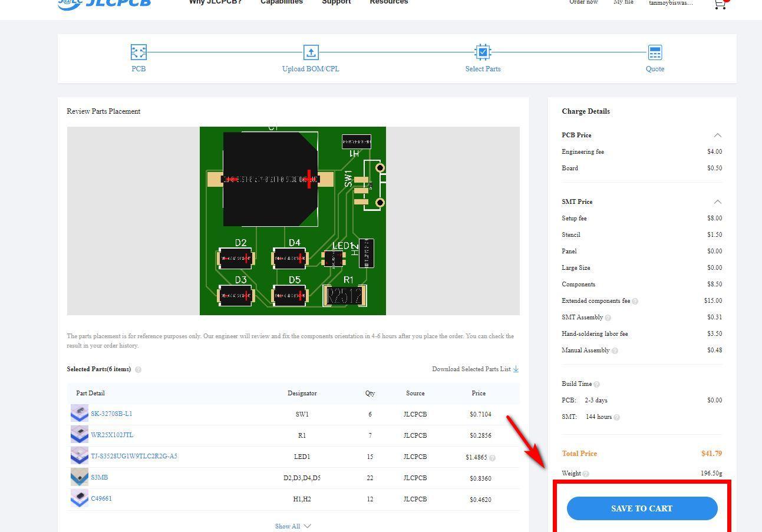Click the Charge Details heading
The image size is (762, 532).
(x=586, y=111)
